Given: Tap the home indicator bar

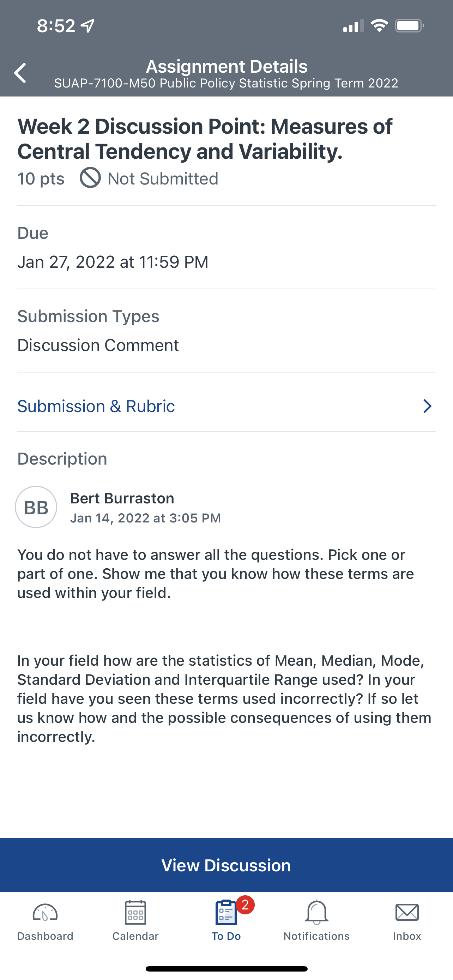Looking at the screenshot, I should [226, 969].
